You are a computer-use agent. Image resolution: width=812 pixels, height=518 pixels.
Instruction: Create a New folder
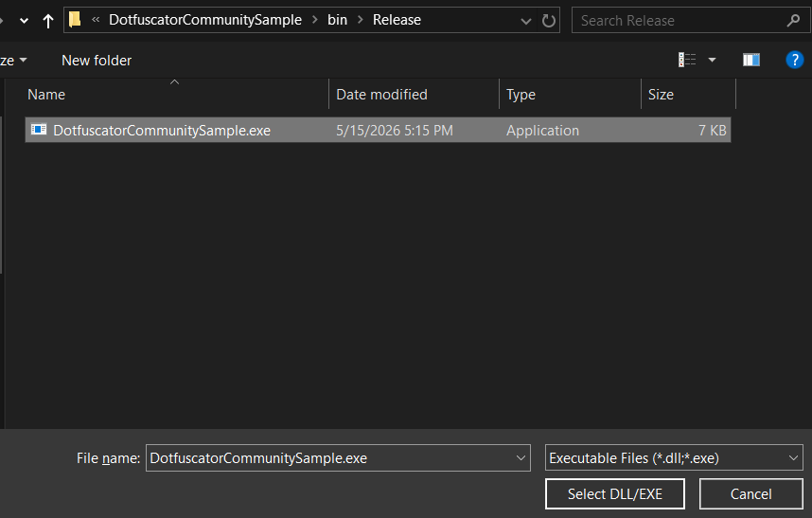[x=97, y=61]
